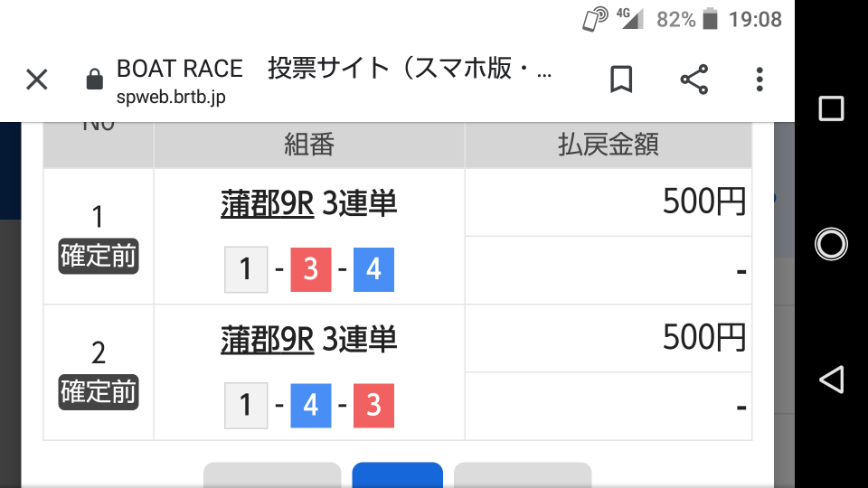Open the three-dot overflow menu
868x488 pixels.
pos(759,80)
